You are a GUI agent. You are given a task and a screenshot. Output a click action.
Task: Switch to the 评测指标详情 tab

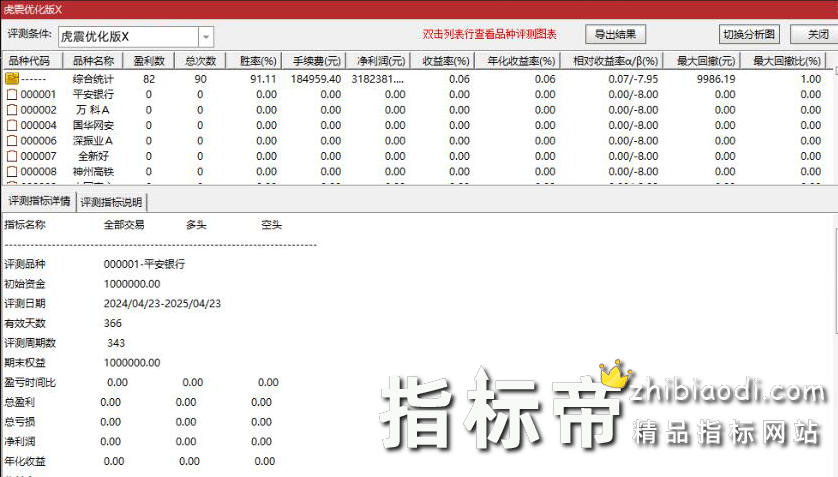click(x=39, y=201)
